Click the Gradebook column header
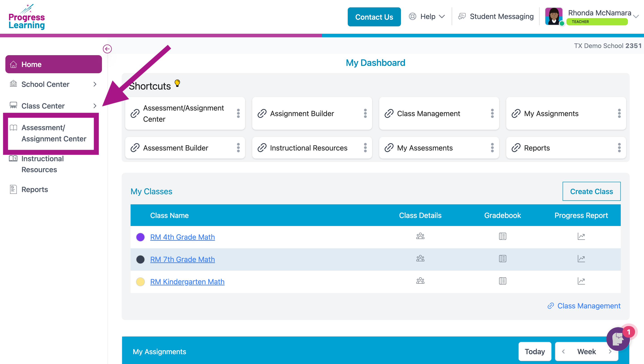The image size is (644, 364). point(502,215)
